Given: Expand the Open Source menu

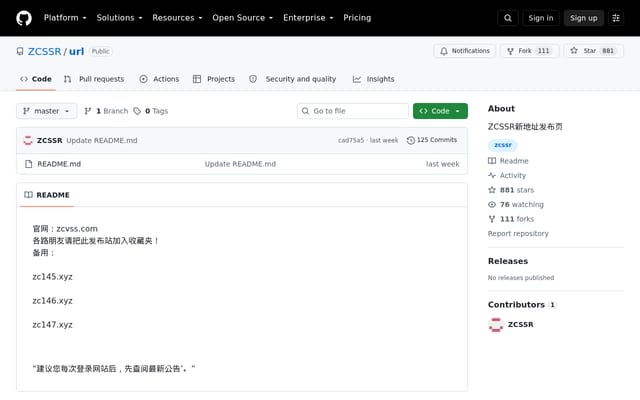Looking at the screenshot, I should click(x=242, y=18).
